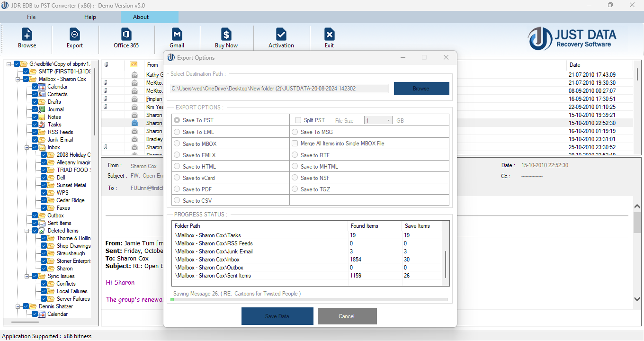Viewport: 644px width, 341px height.
Task: Click the Exit toolbar icon
Action: pos(329,35)
